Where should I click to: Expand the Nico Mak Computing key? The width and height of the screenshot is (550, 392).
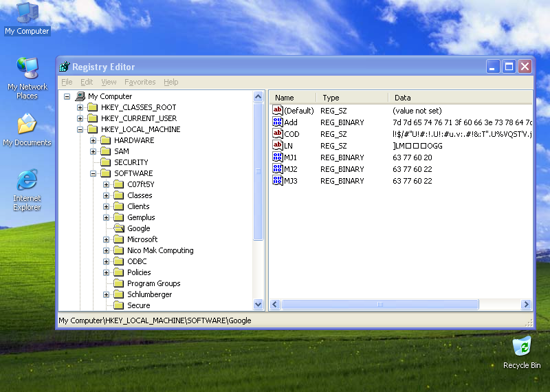pos(107,250)
